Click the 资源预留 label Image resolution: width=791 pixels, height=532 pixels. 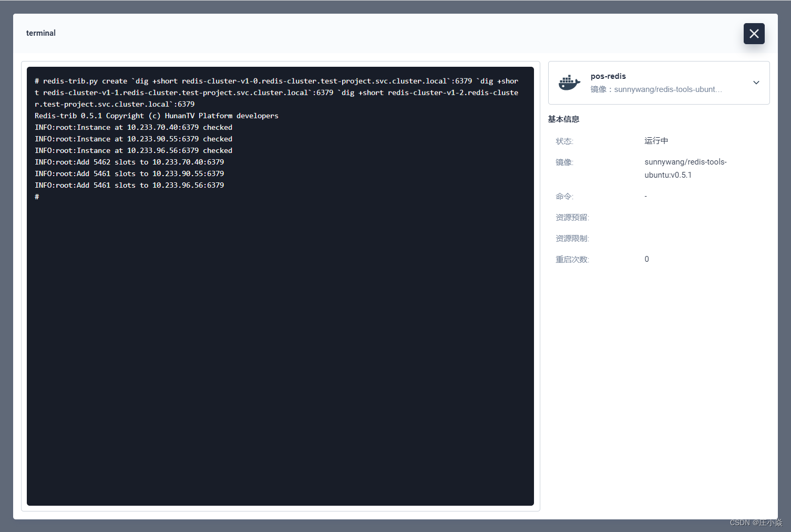[x=572, y=218]
